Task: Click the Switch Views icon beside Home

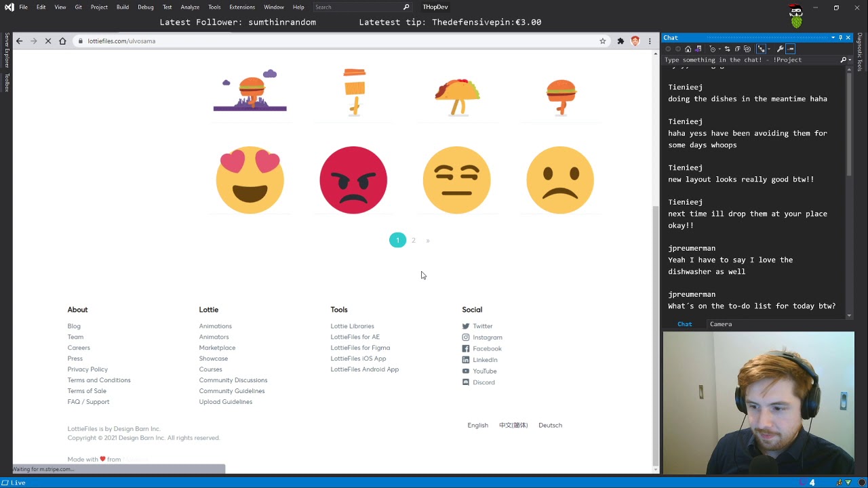Action: 698,49
